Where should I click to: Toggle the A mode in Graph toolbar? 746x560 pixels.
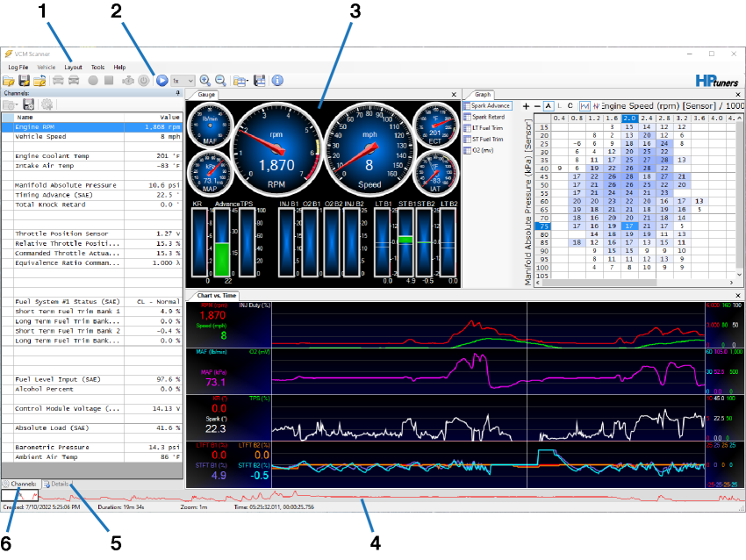[548, 106]
